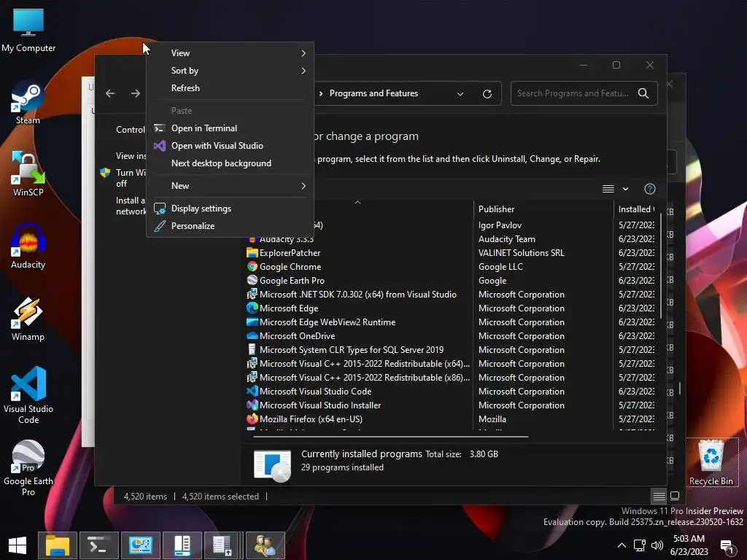Open Control Panel taskbar icon
Screen dimensions: 747x560
click(141, 545)
